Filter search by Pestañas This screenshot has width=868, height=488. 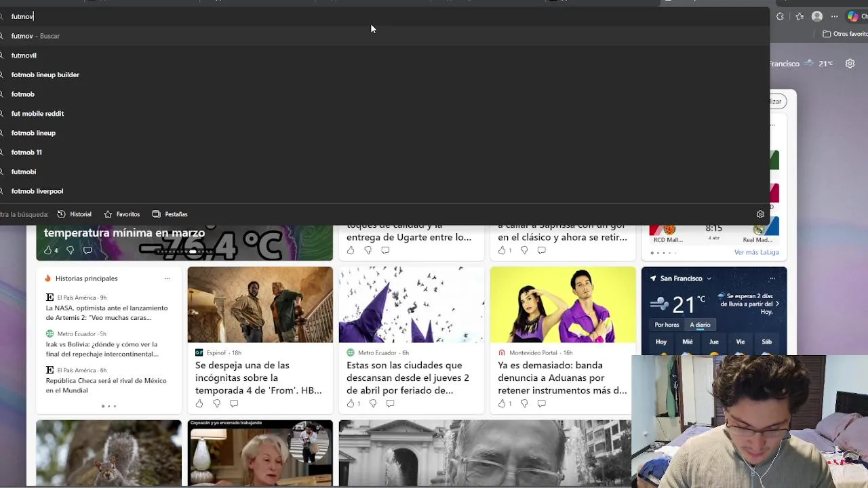(170, 214)
